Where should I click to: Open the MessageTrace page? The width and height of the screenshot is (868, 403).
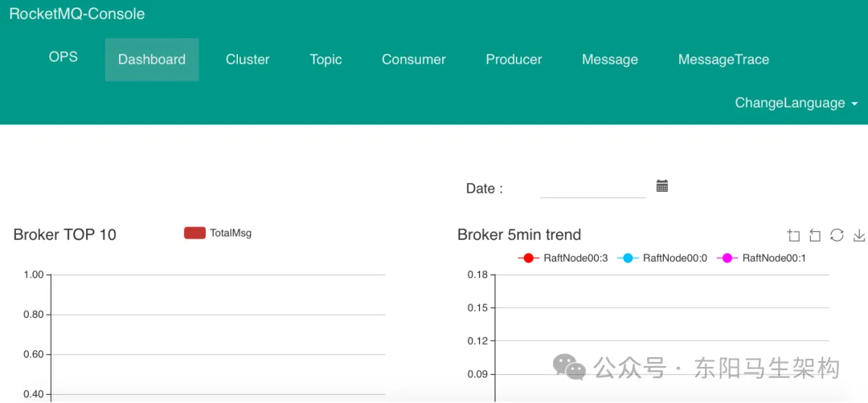[x=723, y=59]
